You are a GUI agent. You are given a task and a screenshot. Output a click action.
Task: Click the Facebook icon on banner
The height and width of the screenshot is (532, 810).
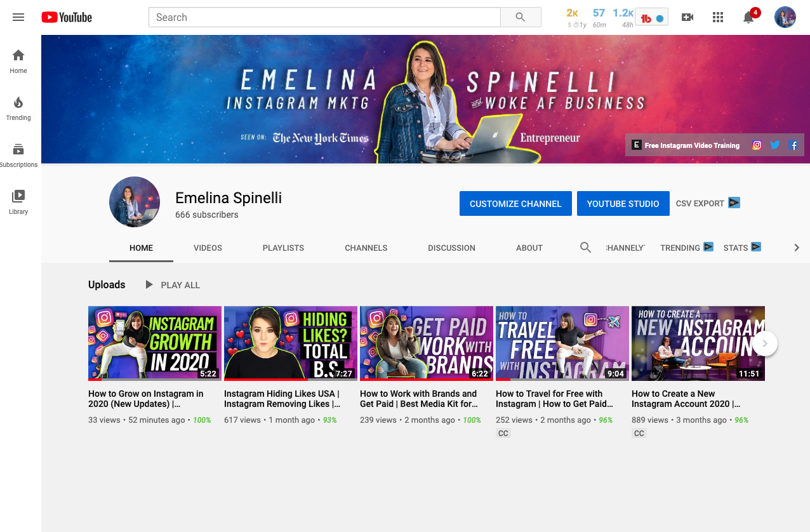pos(793,145)
